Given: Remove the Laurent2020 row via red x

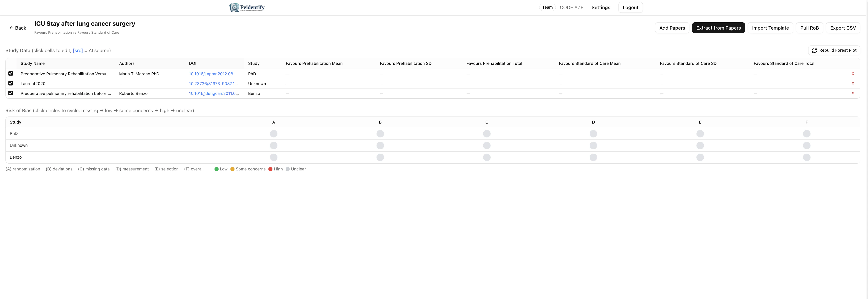Looking at the screenshot, I should pos(853,83).
